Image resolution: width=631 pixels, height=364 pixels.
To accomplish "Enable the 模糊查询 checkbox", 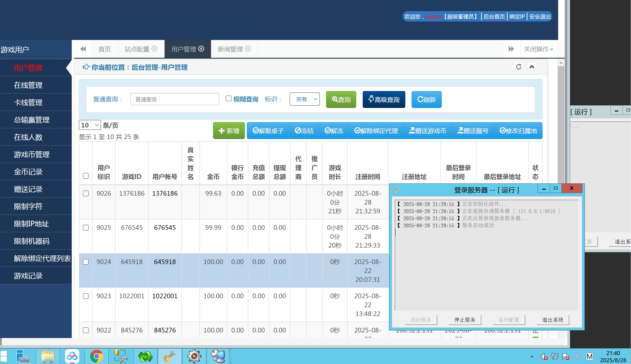I will point(229,99).
